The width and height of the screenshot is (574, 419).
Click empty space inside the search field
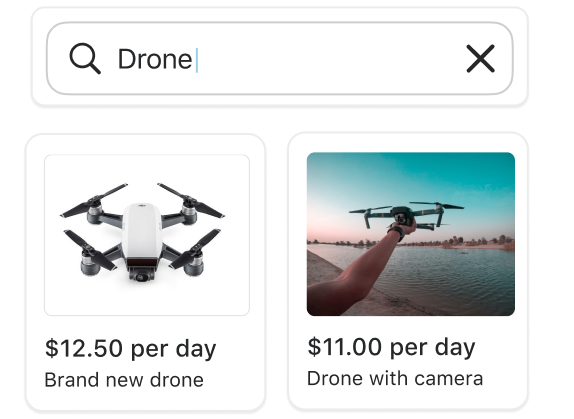coord(329,59)
